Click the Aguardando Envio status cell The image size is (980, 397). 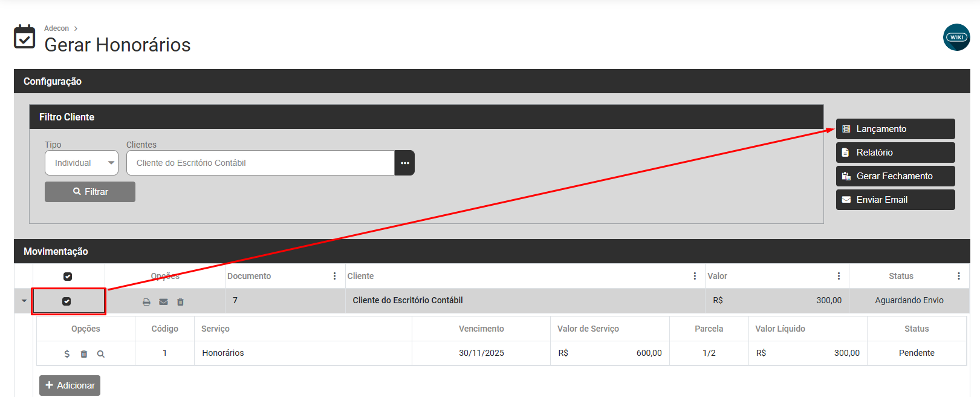[x=909, y=300]
